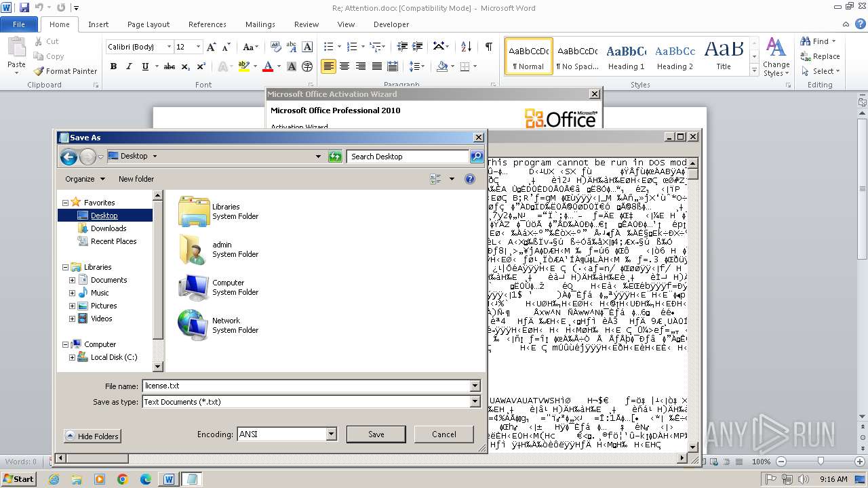
Task: Click the Word zoom slider handle
Action: 821,462
